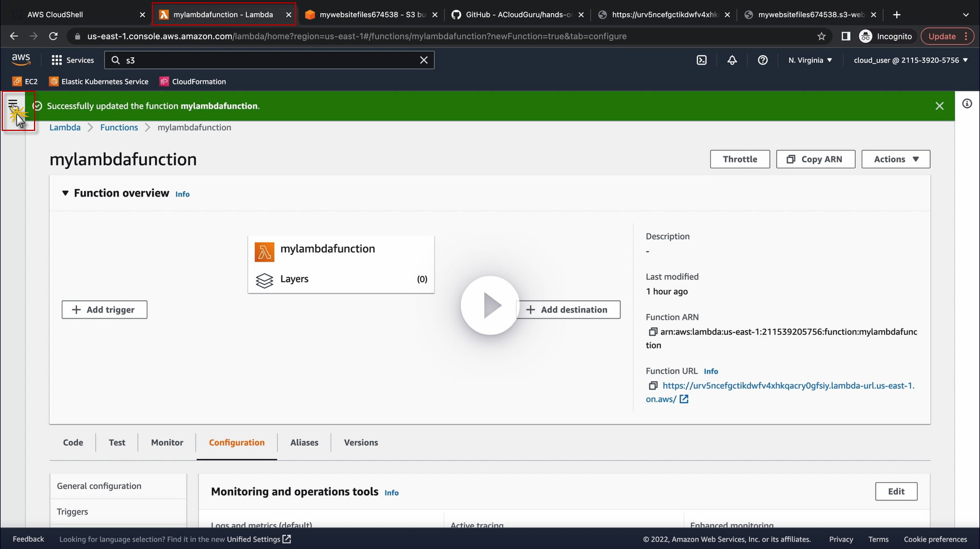Switch to the Code tab
Image resolution: width=980 pixels, height=549 pixels.
pyautogui.click(x=73, y=442)
